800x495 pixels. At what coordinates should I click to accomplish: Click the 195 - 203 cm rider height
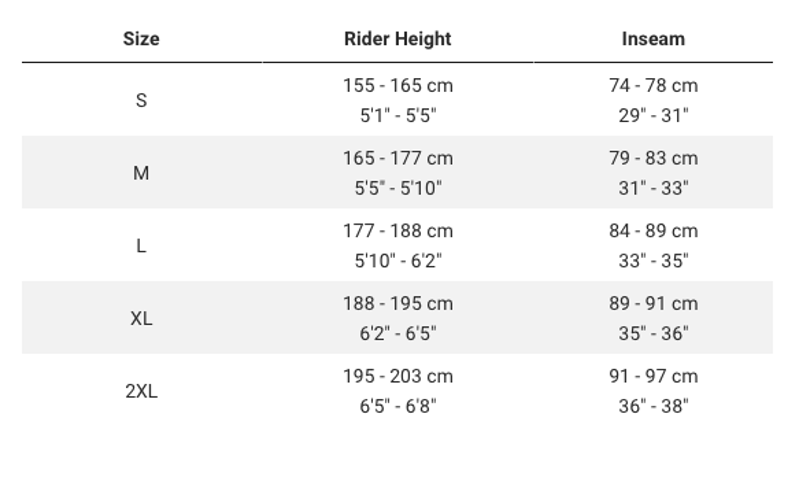tap(398, 376)
